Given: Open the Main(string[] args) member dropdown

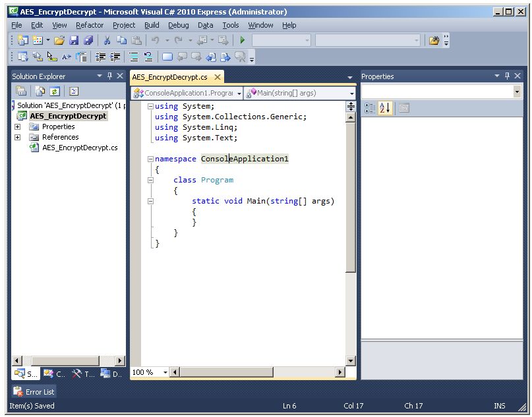Looking at the screenshot, I should (351, 94).
